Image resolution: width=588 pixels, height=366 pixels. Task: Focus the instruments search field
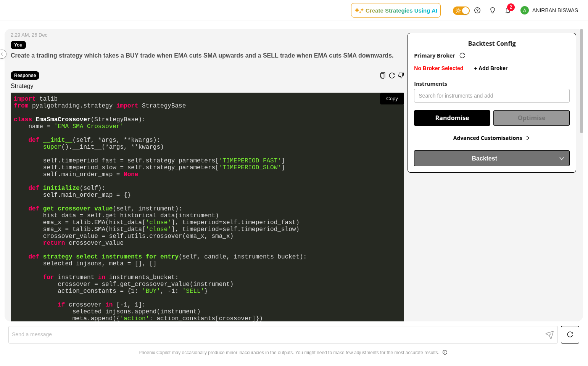coord(491,96)
